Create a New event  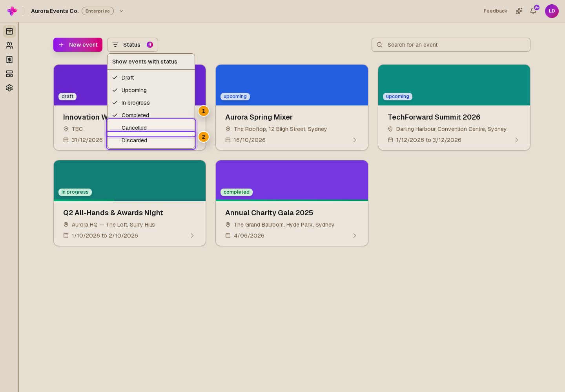click(x=78, y=45)
